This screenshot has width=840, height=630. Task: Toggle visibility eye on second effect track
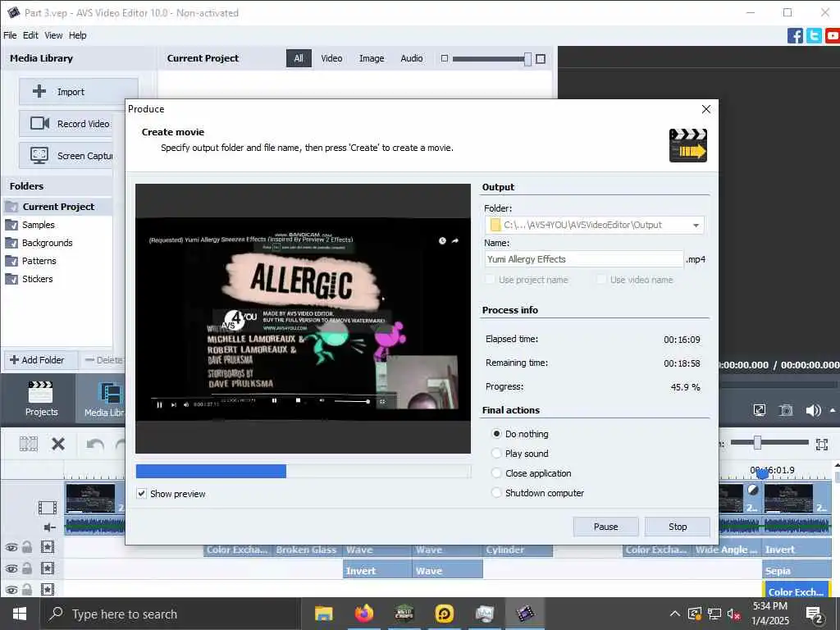coord(11,568)
